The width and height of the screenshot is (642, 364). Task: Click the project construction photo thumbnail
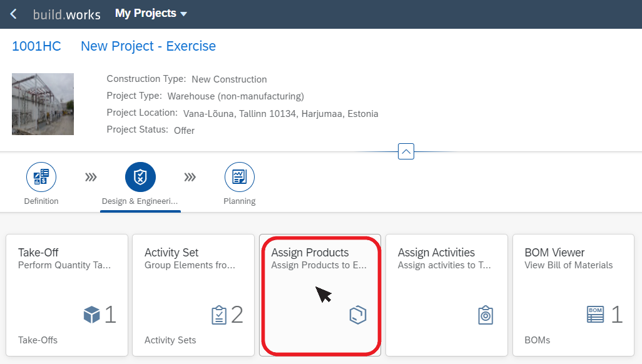coord(43,104)
